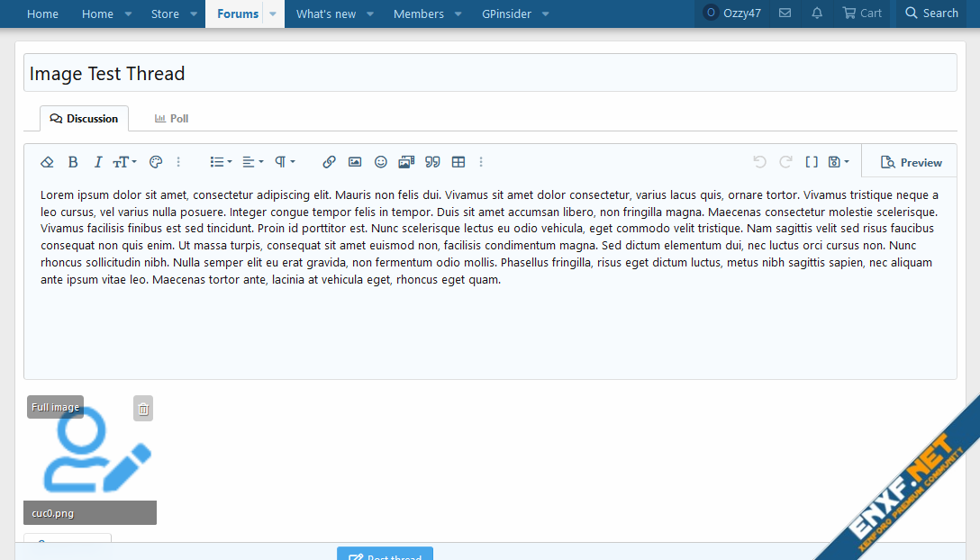Viewport: 980px width, 560px height.
Task: Insert a quote block
Action: (432, 162)
